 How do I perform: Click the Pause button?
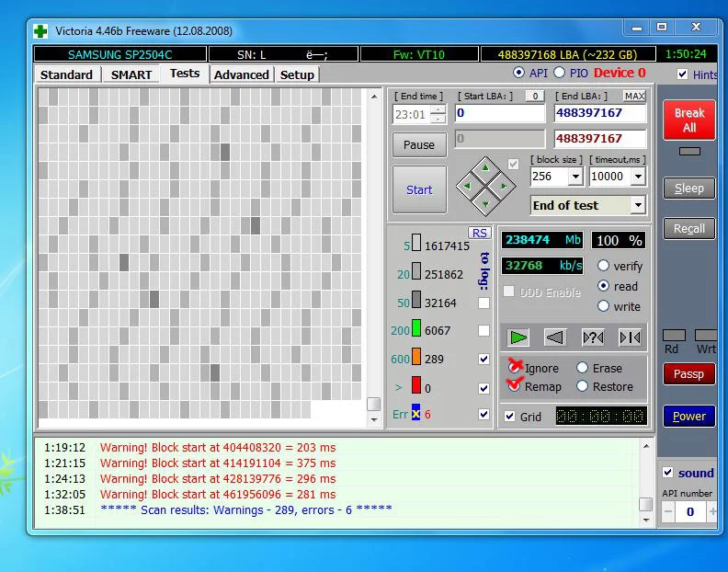tap(419, 144)
